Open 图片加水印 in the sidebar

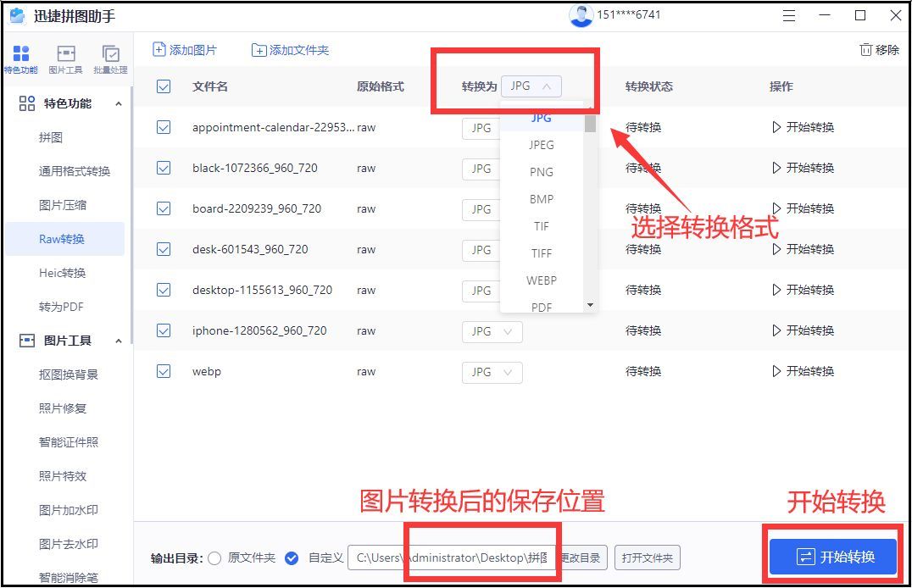click(68, 510)
